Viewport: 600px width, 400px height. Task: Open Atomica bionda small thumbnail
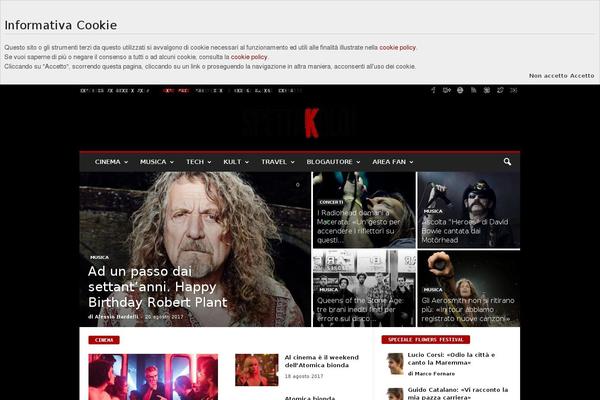[257, 370]
